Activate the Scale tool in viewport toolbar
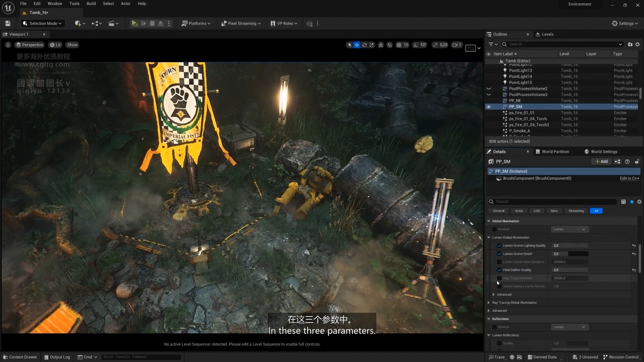 (x=372, y=45)
